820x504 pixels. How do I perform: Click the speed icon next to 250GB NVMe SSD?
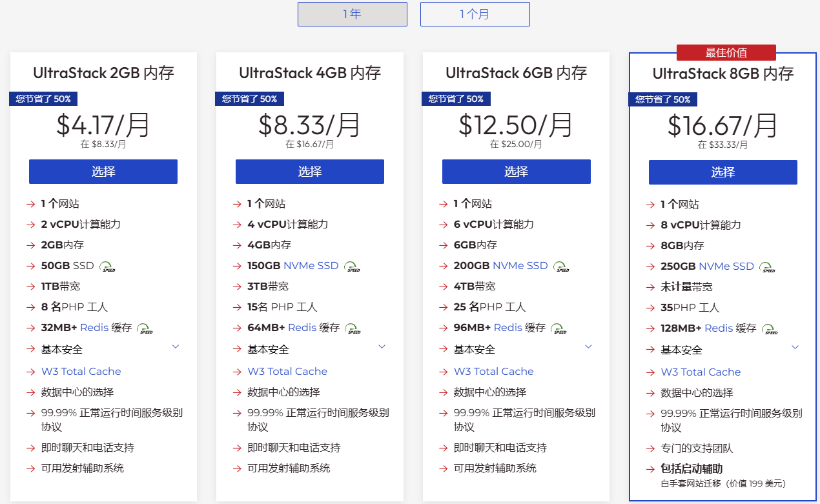[x=766, y=267]
